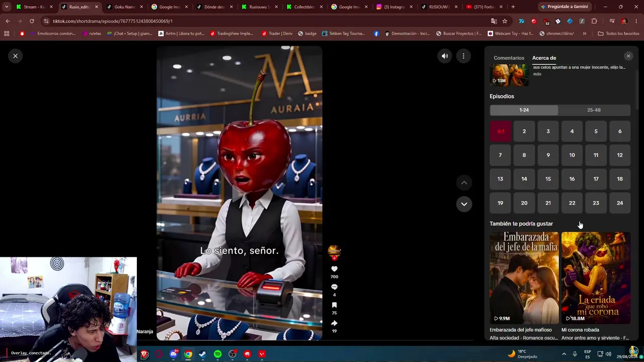Reload the page

32,21
